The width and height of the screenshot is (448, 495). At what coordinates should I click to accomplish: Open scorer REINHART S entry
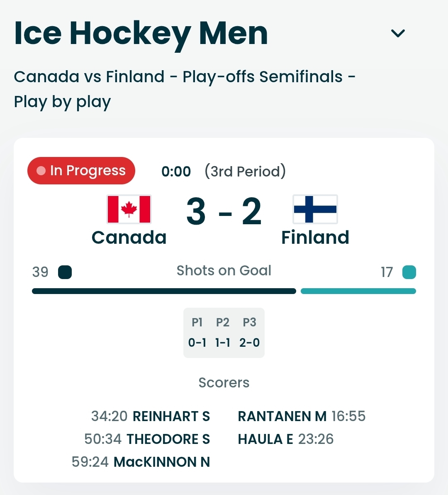171,416
